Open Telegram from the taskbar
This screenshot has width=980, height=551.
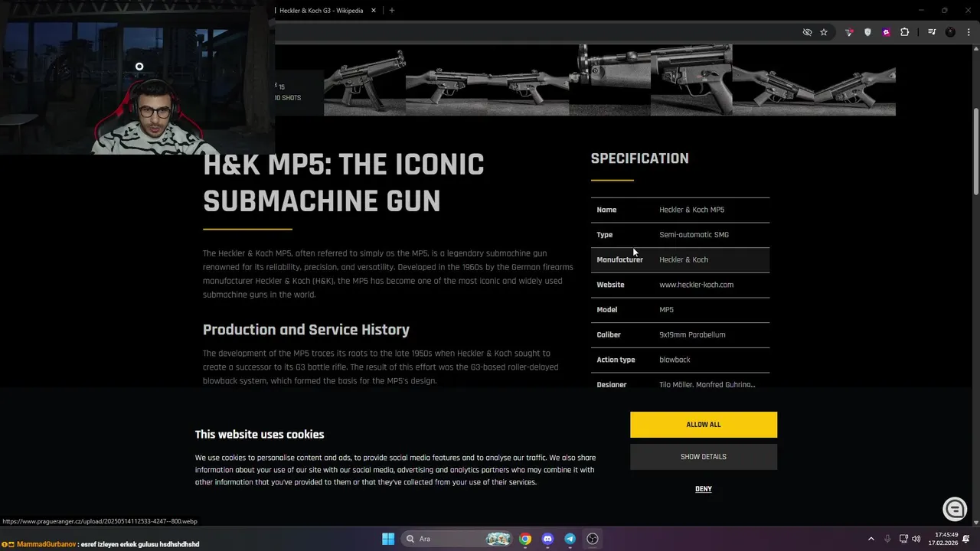(570, 539)
